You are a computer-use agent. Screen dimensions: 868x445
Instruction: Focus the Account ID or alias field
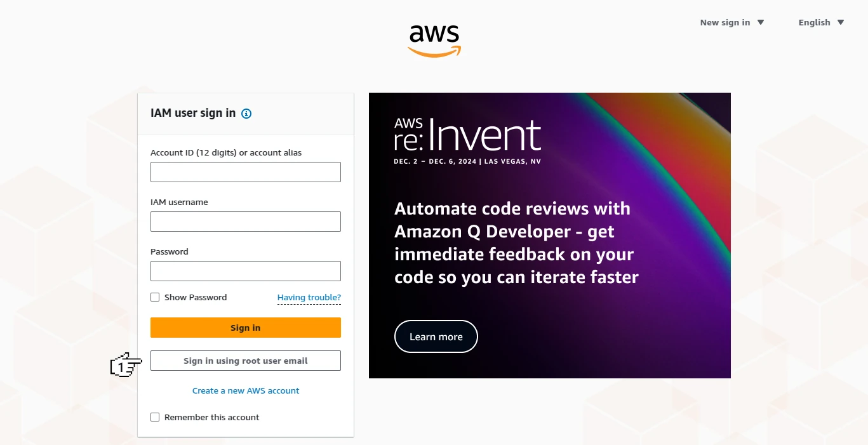tap(246, 172)
